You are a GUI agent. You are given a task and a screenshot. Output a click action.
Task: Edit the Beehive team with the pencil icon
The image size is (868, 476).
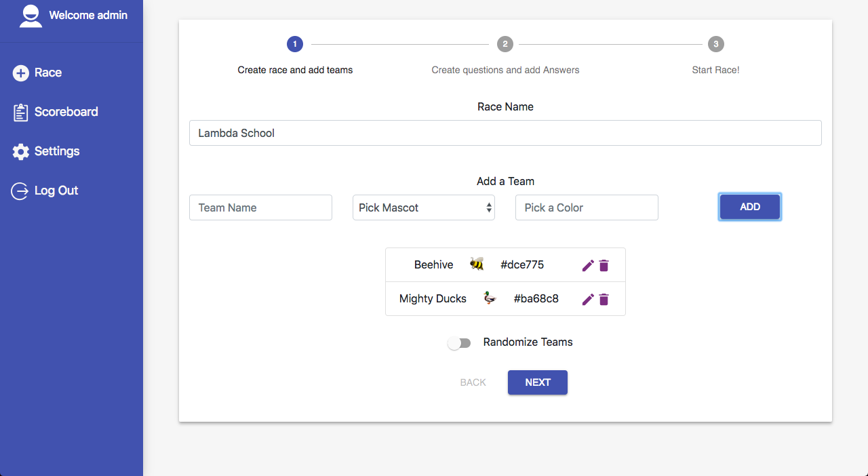(588, 265)
